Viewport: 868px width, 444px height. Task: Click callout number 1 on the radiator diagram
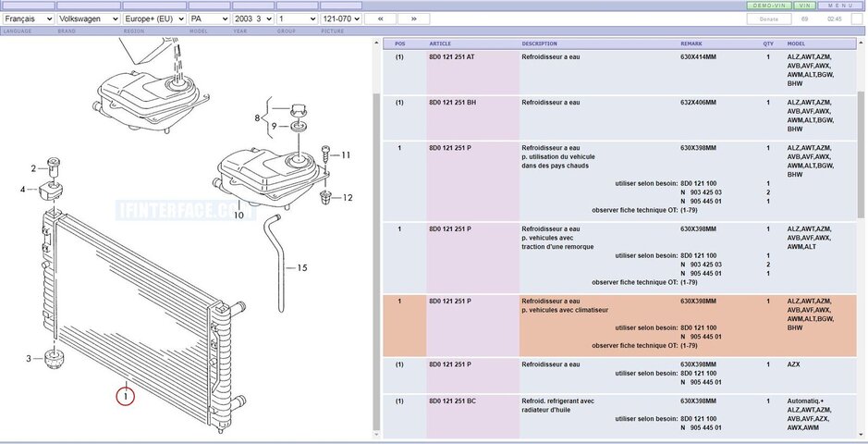[x=125, y=397]
